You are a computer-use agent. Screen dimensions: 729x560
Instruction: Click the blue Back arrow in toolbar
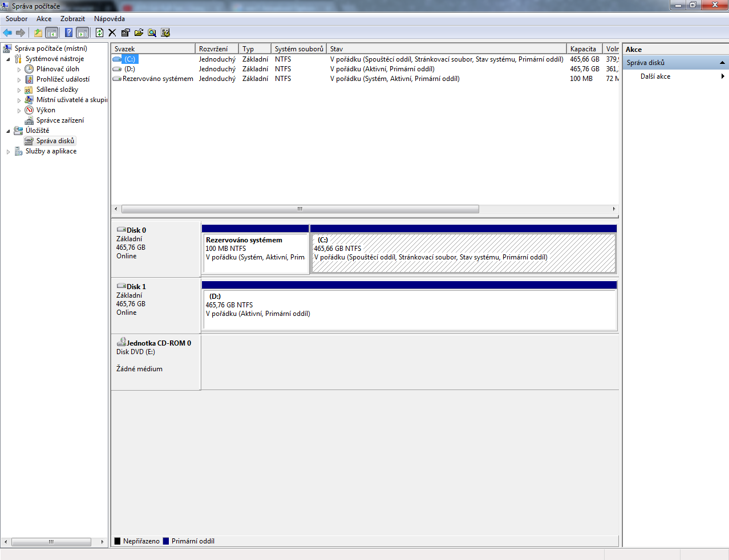(x=7, y=33)
